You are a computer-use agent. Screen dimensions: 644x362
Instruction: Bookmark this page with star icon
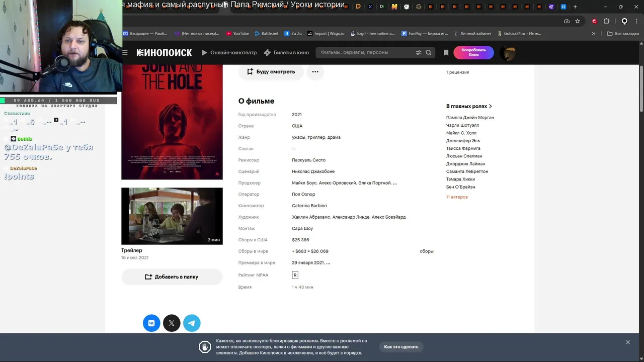click(578, 21)
